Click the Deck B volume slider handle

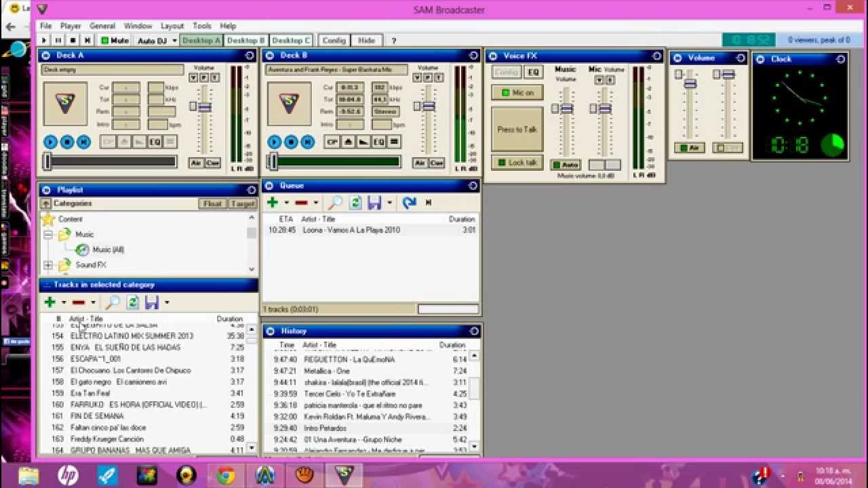(x=429, y=106)
